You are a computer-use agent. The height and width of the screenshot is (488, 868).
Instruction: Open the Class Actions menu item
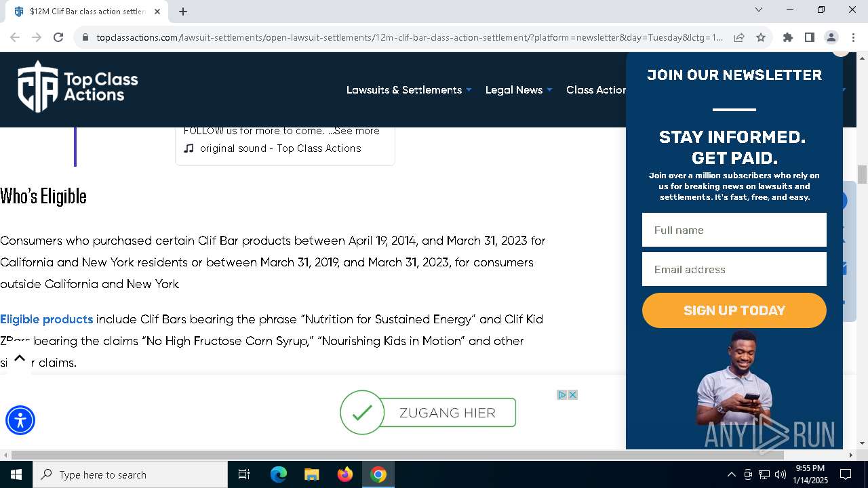coord(596,89)
